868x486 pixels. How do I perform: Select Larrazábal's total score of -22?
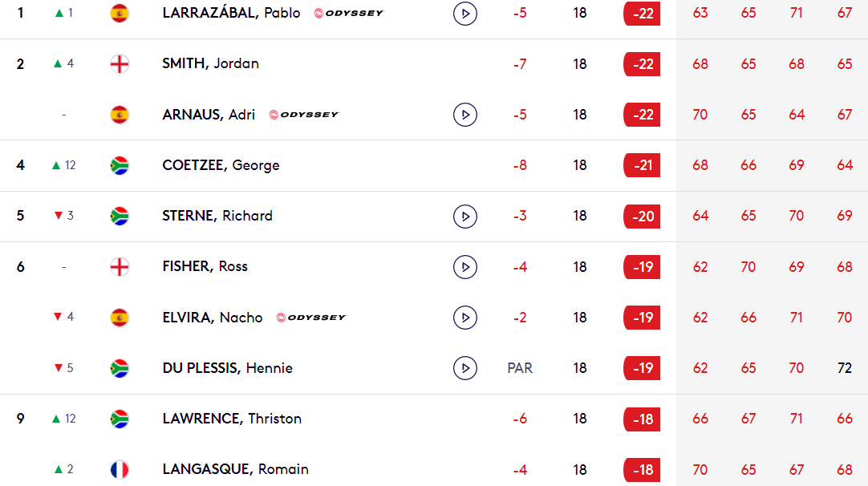(642, 14)
